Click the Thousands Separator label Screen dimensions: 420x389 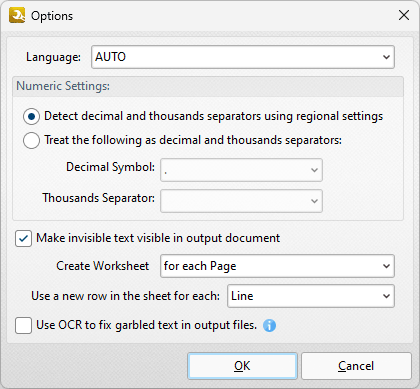pos(99,198)
